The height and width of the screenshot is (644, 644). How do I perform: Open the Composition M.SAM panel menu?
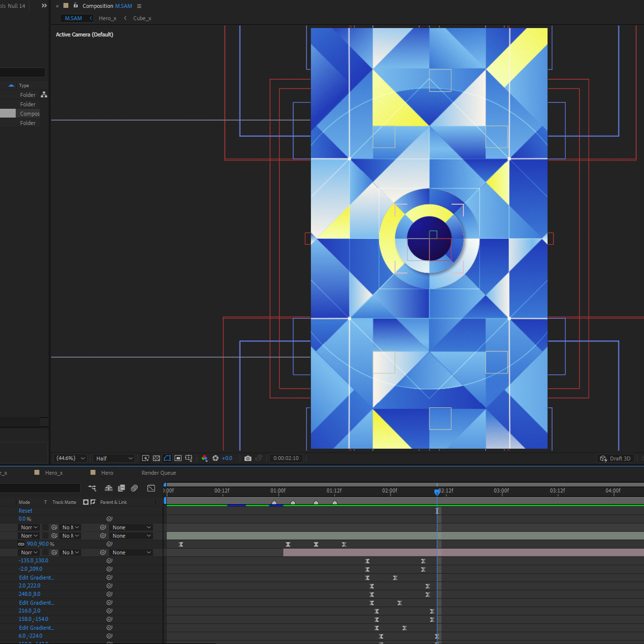(139, 6)
